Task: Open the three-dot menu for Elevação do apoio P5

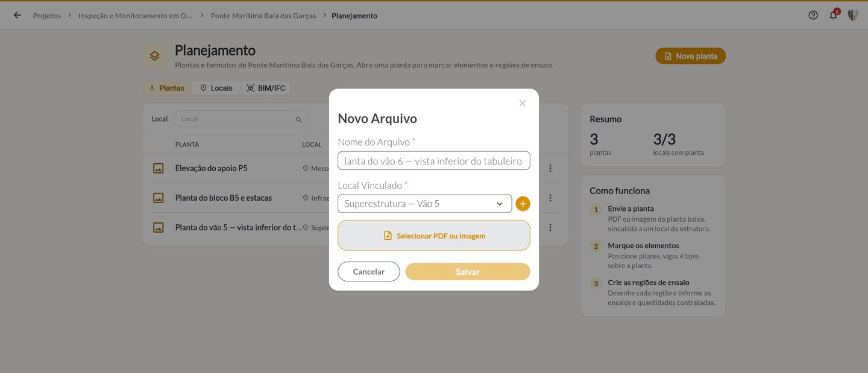Action: 550,168
